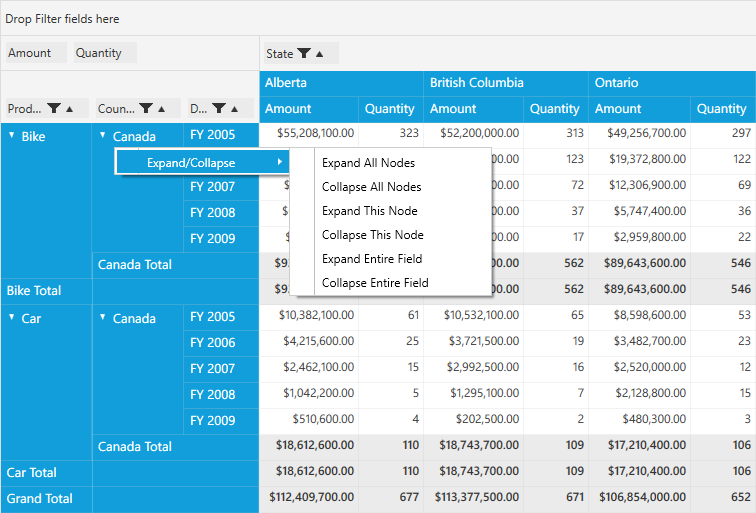Click Quantity header under Alberta

point(391,109)
